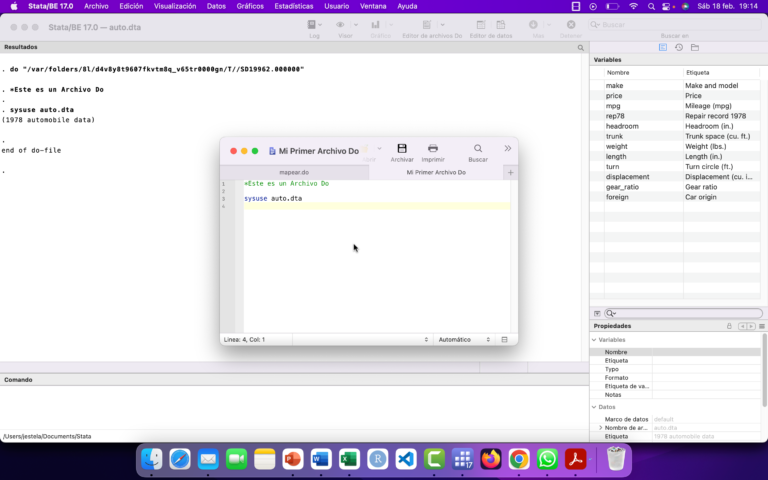Click the Gráfico toolbar icon
The image size is (768, 480).
pyautogui.click(x=376, y=24)
